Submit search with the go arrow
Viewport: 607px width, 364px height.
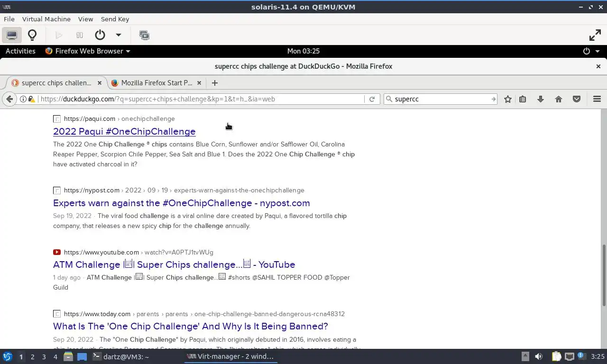494,99
